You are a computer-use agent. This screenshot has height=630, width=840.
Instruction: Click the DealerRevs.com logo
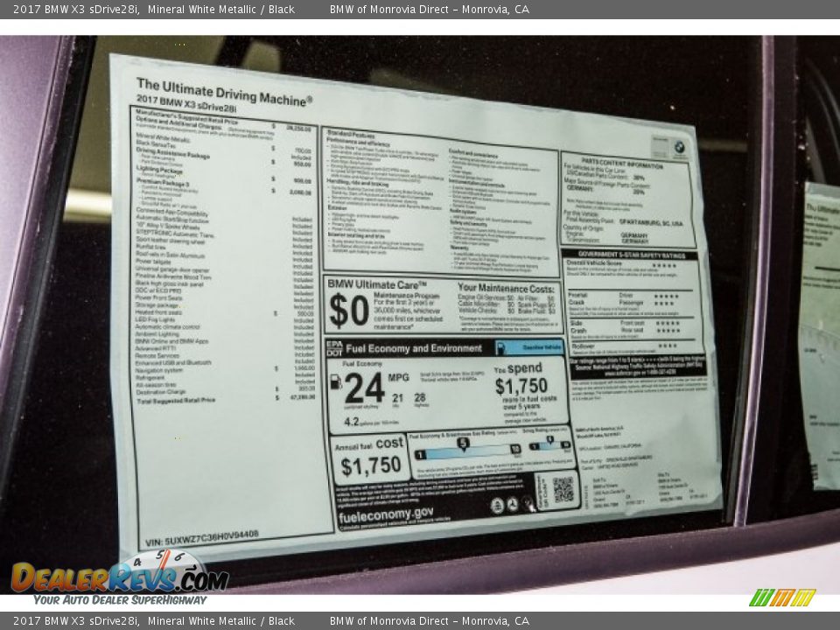(118, 577)
